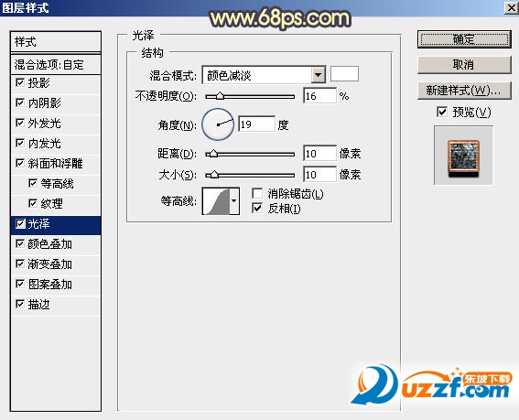Toggle the 等高线 checkbox under bevel

tap(32, 183)
